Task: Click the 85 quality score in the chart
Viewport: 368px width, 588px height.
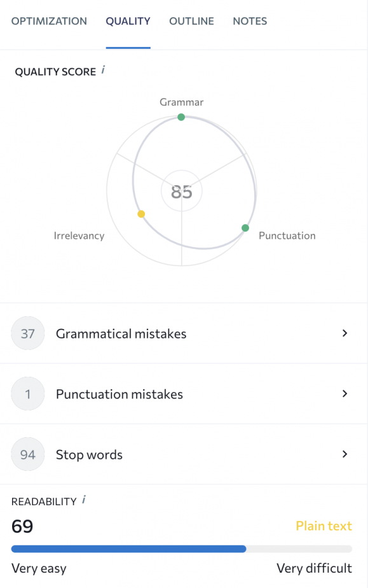Action: pos(181,190)
